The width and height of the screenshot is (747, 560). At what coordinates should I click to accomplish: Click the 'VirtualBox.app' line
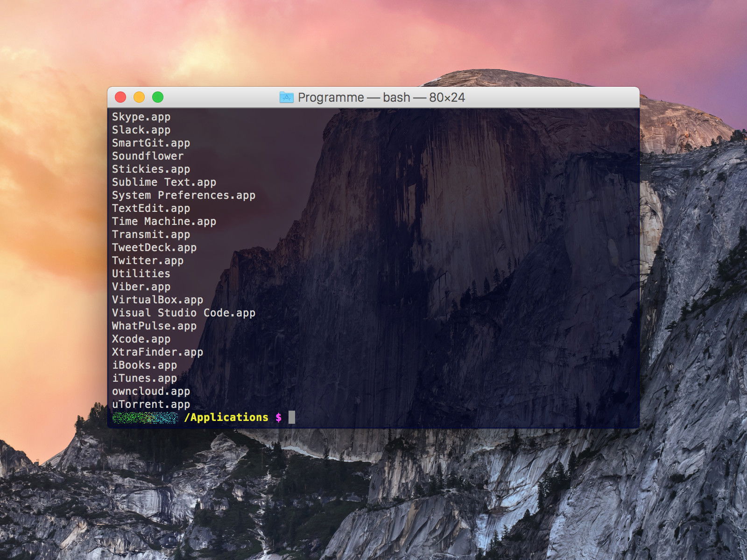tap(157, 300)
